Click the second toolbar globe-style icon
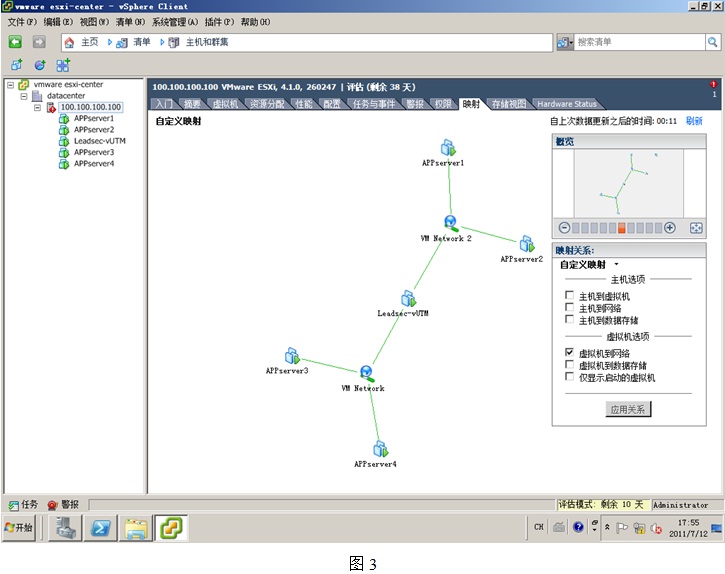This screenshot has height=574, width=725. (x=40, y=65)
